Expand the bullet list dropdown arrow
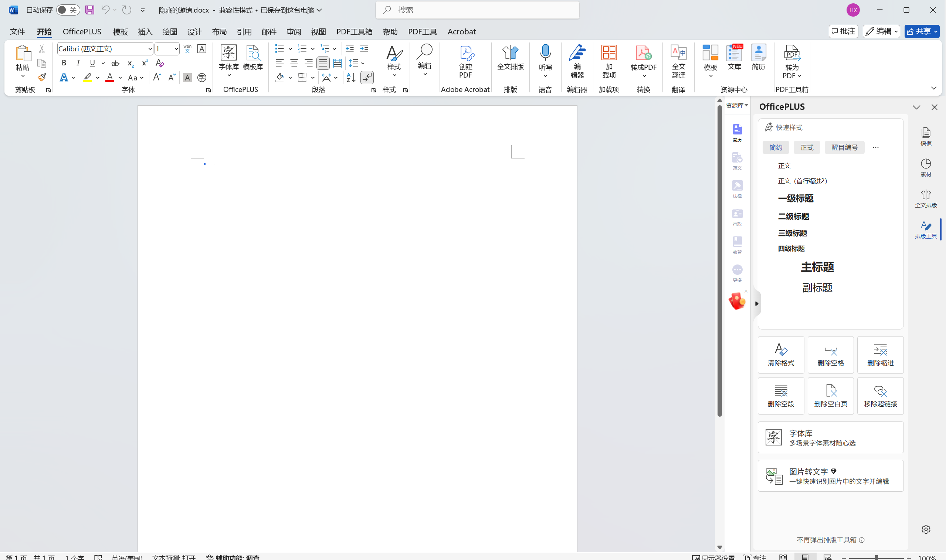Screen dimensions: 946x560 (x=290, y=49)
